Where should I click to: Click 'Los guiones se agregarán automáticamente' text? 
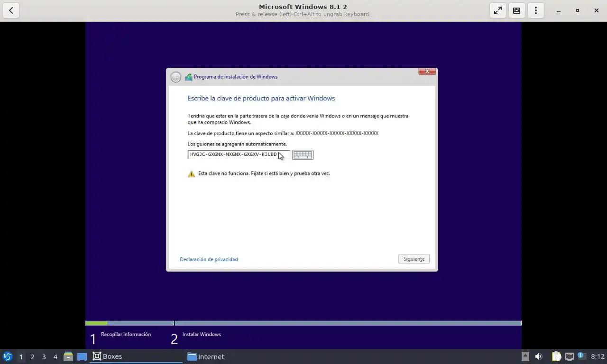tap(237, 144)
